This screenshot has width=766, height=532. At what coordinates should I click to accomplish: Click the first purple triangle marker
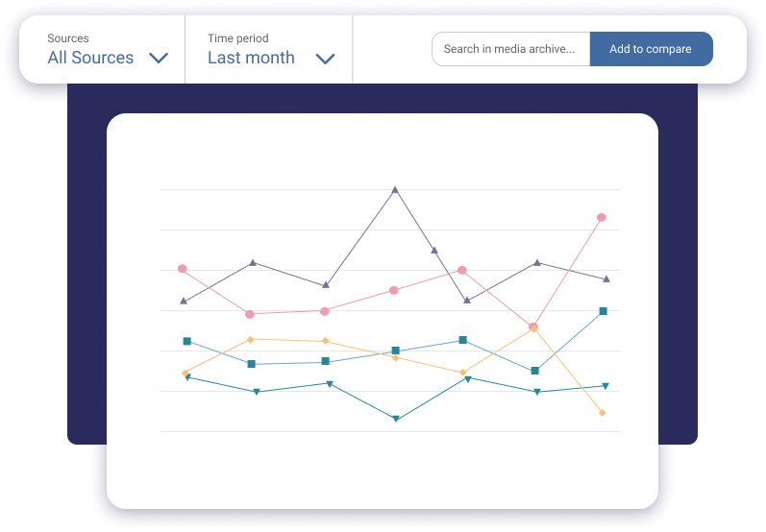184,301
